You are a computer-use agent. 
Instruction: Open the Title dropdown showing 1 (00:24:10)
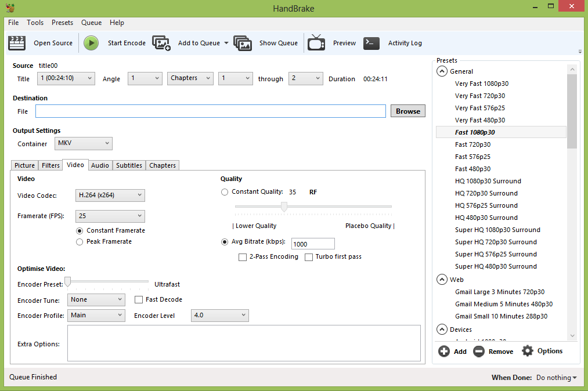click(66, 78)
